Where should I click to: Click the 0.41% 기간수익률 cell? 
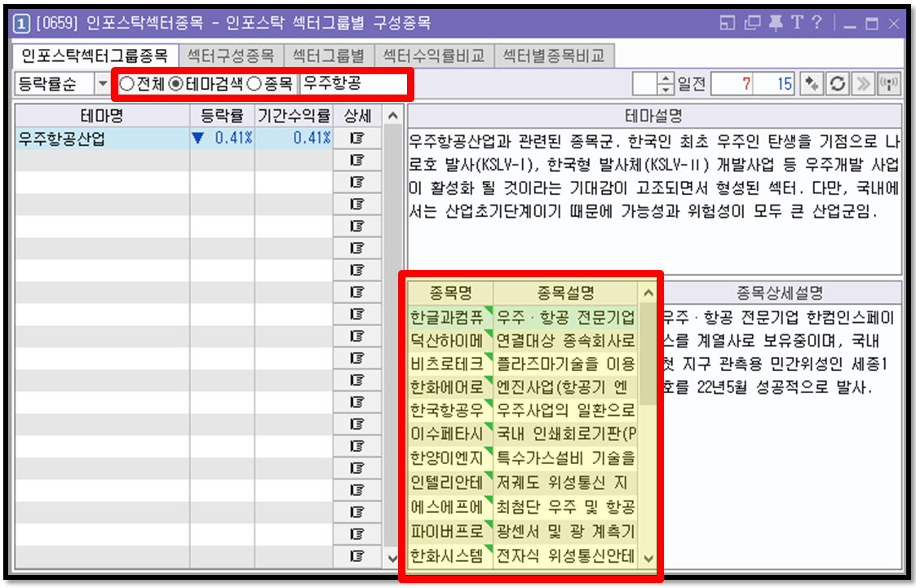pyautogui.click(x=294, y=139)
